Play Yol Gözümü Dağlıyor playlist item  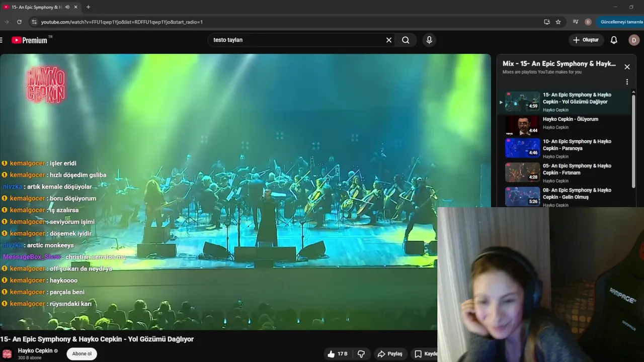point(563,102)
